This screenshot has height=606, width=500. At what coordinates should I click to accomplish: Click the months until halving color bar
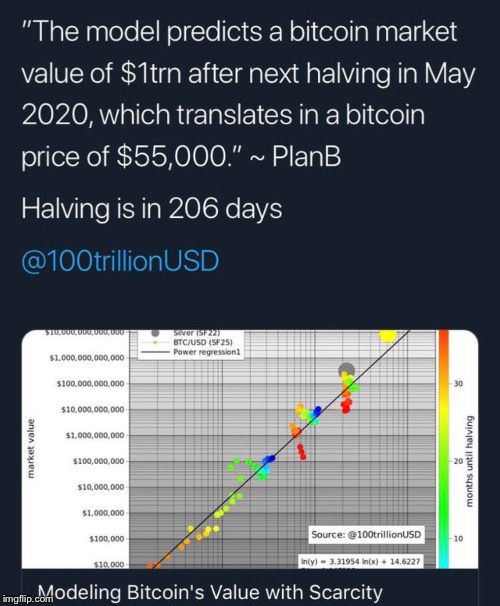tap(444, 449)
